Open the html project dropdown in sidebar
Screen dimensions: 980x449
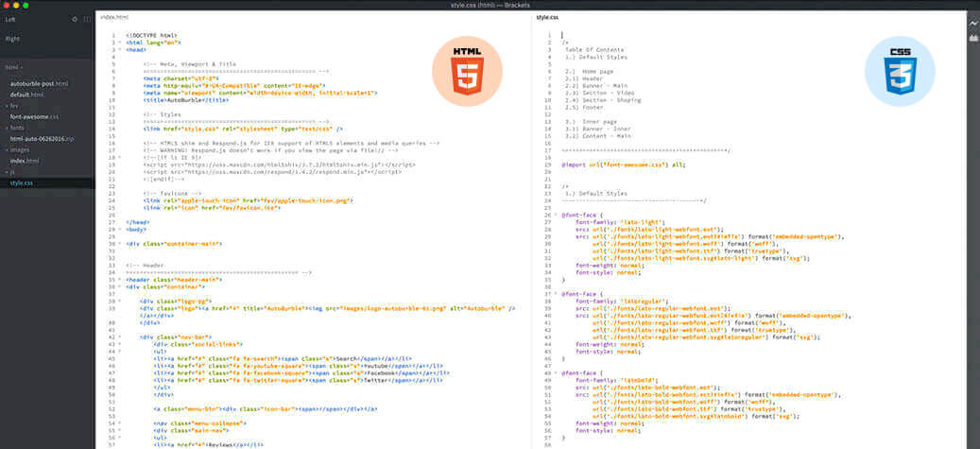(x=14, y=67)
